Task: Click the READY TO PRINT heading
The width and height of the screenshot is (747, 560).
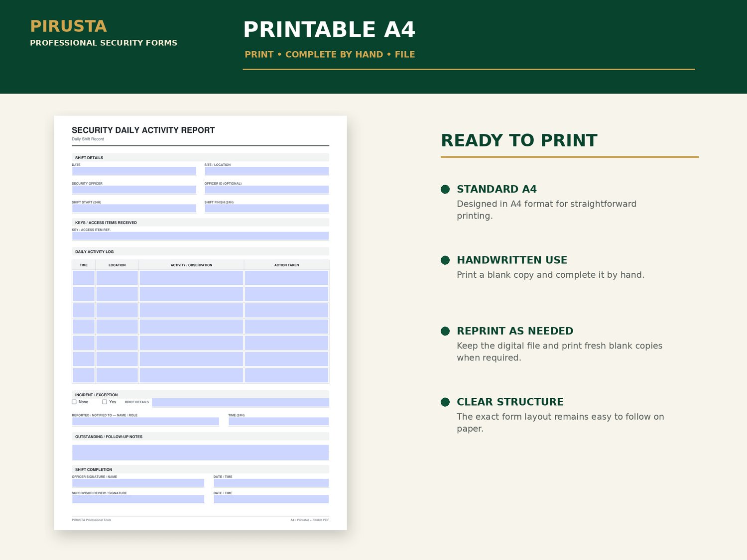Action: click(519, 140)
